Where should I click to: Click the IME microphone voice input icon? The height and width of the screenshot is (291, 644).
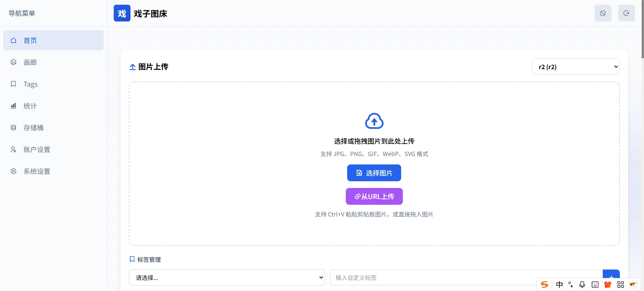coord(582,285)
